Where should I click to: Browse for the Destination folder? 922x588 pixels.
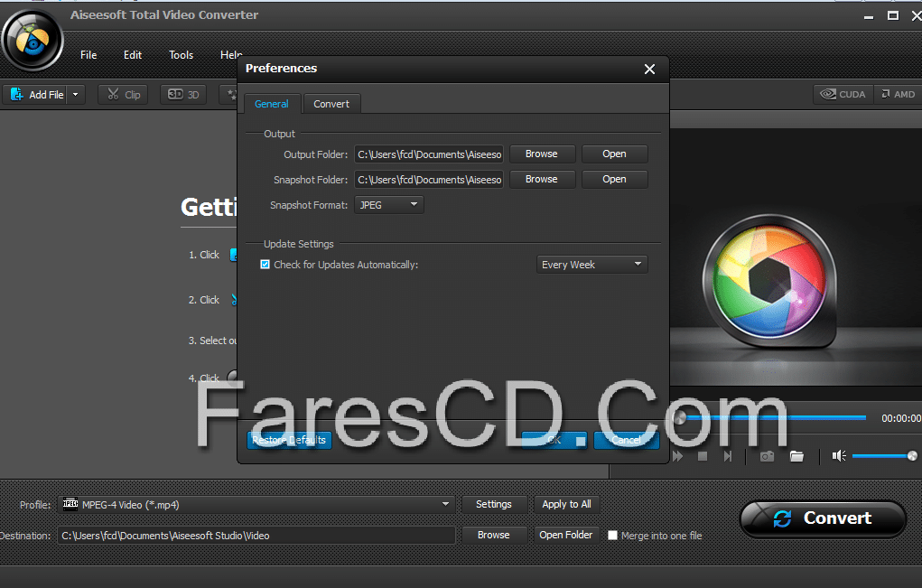coord(494,535)
